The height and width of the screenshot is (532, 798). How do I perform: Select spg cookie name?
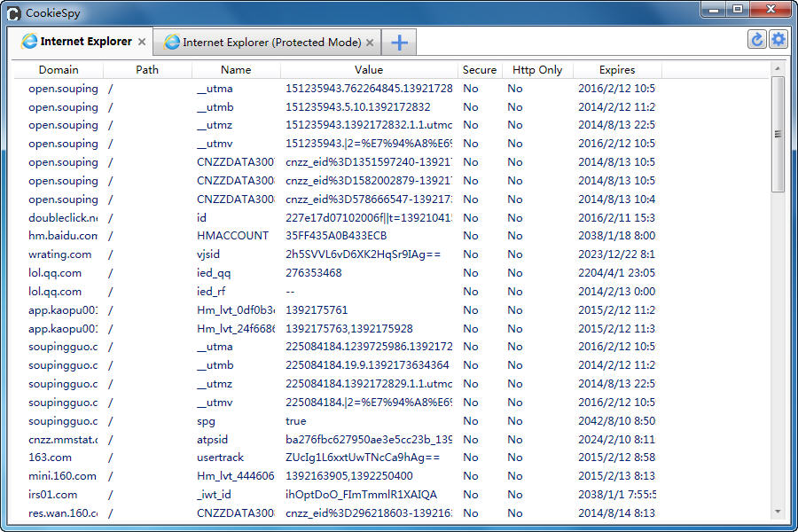(206, 421)
